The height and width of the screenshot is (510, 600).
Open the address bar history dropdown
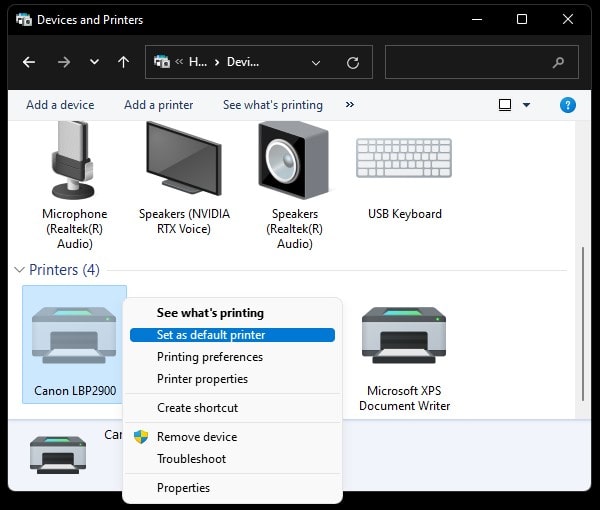(x=316, y=63)
